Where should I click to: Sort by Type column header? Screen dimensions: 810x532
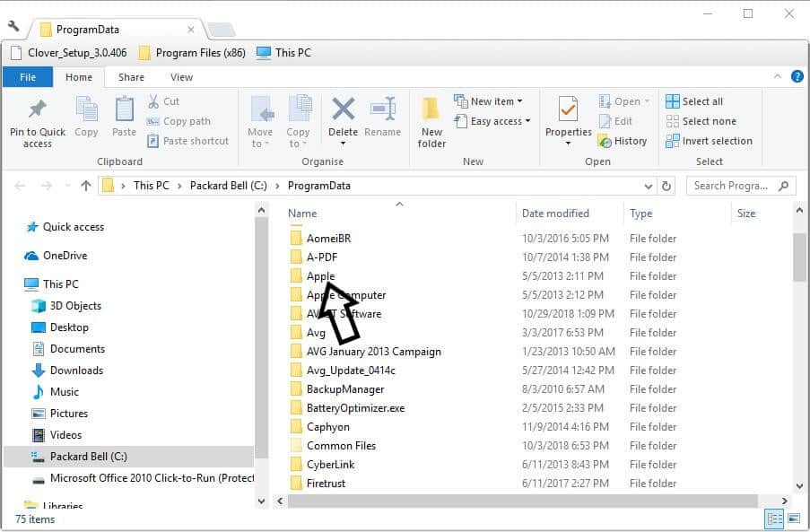pos(641,214)
